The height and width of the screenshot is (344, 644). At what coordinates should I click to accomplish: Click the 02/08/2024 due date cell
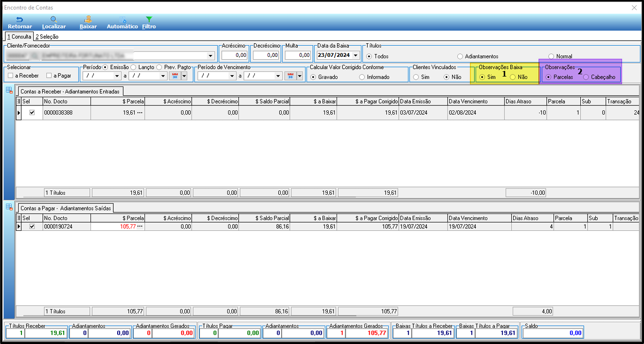click(476, 113)
